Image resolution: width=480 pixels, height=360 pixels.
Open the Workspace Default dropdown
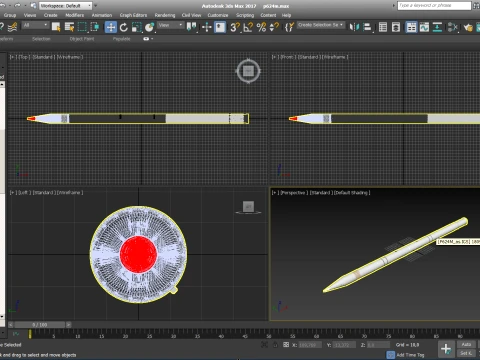(65, 6)
